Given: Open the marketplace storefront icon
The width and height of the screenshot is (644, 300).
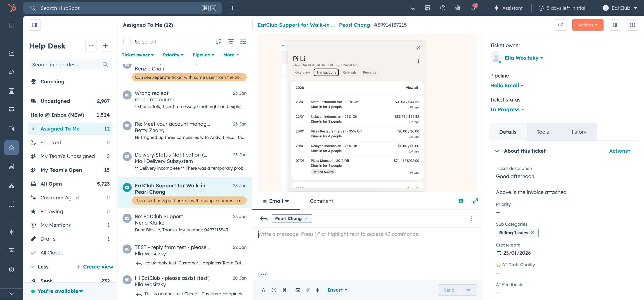Looking at the screenshot, I should pos(428,8).
